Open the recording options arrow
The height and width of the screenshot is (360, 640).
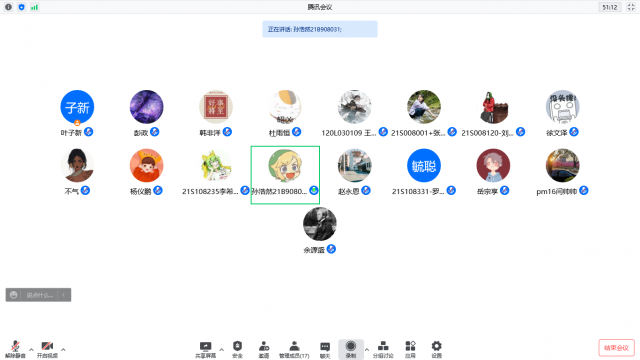click(x=367, y=350)
